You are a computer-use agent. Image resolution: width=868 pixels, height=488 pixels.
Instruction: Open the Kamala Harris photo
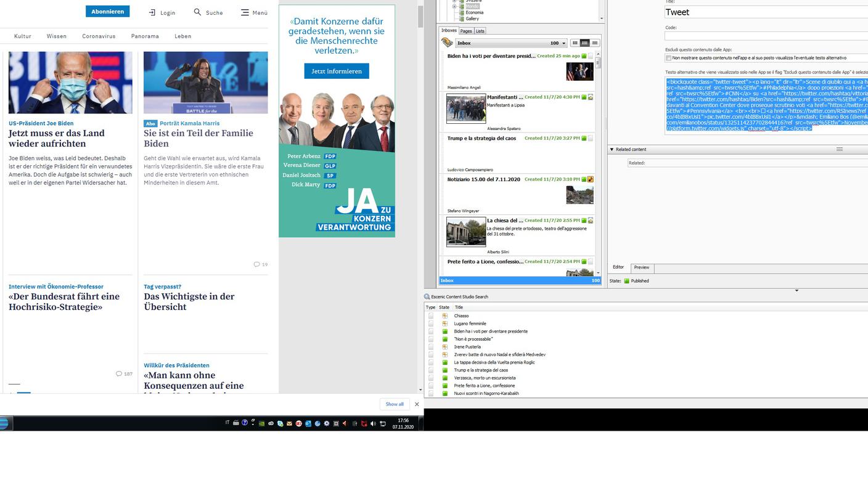206,83
